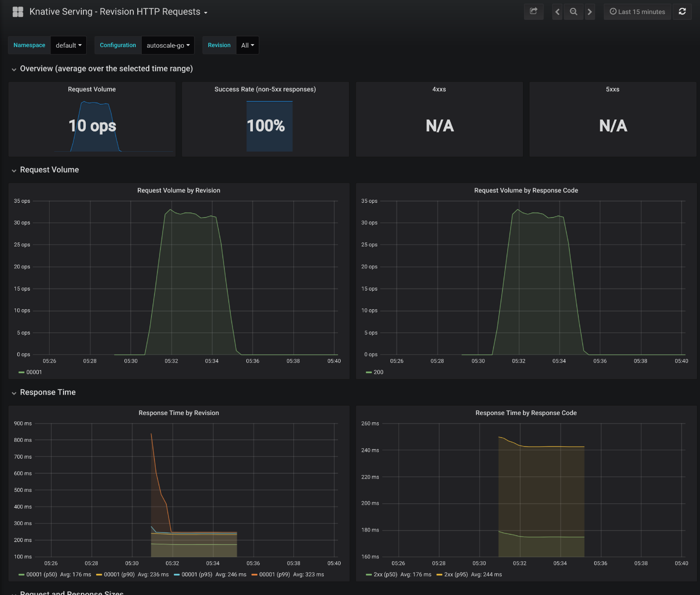Click the refresh dashboard icon
This screenshot has width=700, height=595.
[x=682, y=11]
